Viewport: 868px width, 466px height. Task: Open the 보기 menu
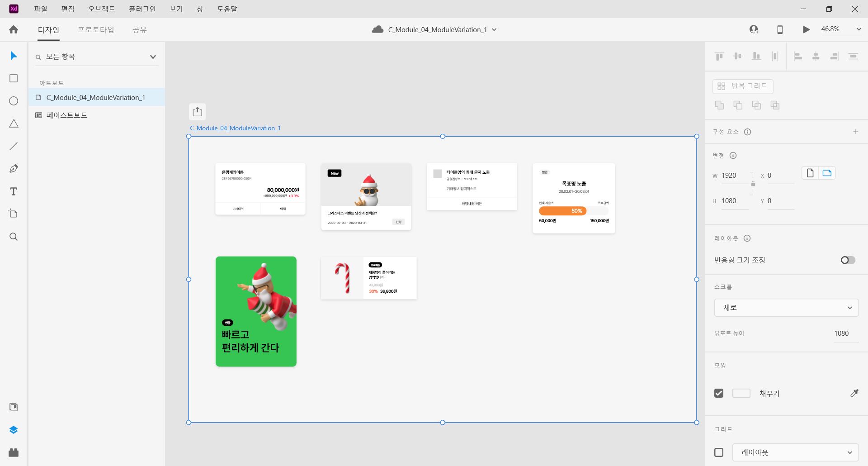pyautogui.click(x=176, y=9)
